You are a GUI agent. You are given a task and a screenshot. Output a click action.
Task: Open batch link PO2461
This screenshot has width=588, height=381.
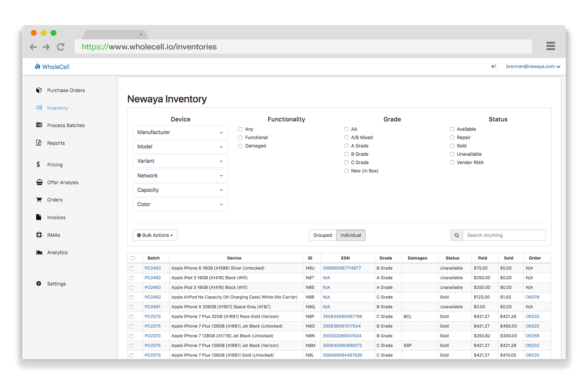pos(153,307)
